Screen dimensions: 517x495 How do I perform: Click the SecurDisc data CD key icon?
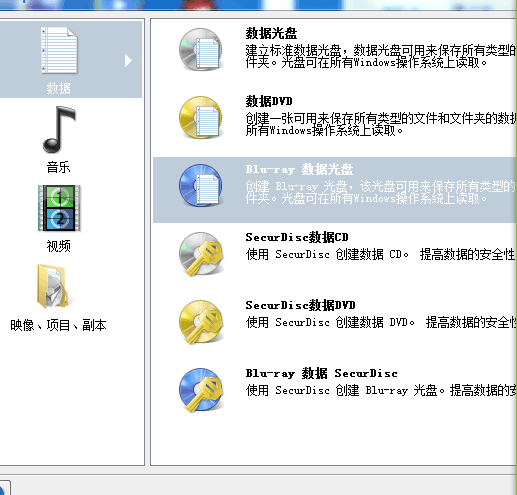201,254
